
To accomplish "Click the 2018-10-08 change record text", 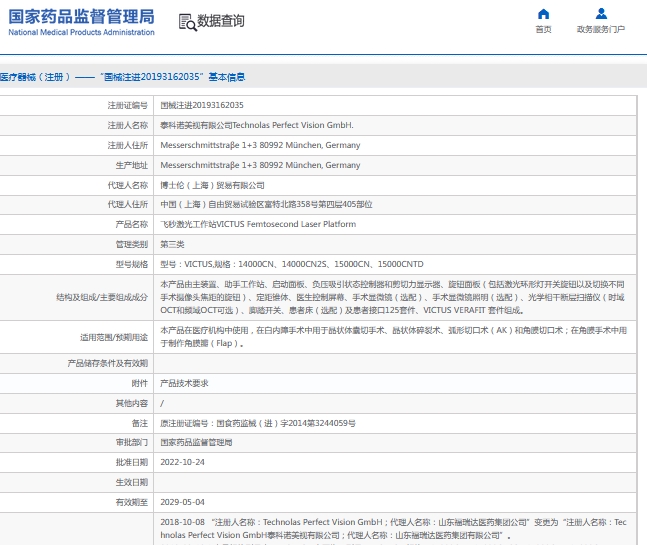I will [393, 528].
